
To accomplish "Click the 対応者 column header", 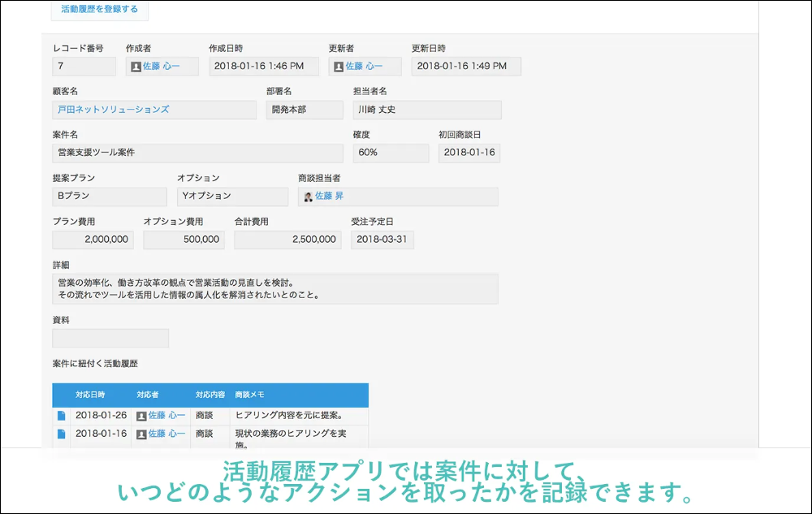I will coord(148,395).
